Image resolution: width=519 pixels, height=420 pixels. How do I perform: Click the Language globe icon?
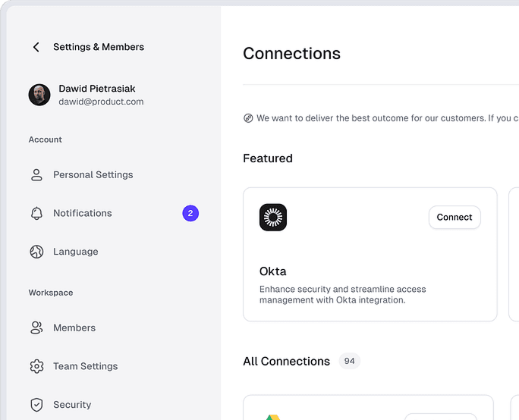coord(36,252)
